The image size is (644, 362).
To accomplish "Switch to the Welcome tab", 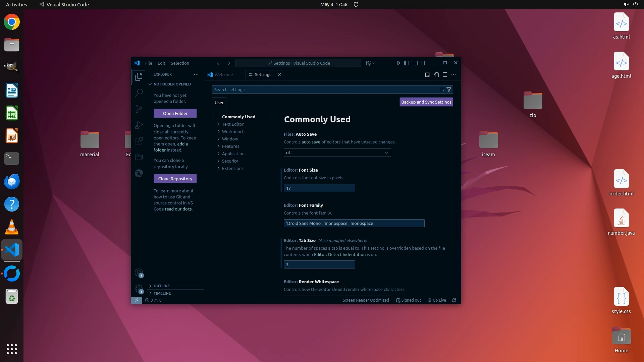I will coord(223,75).
